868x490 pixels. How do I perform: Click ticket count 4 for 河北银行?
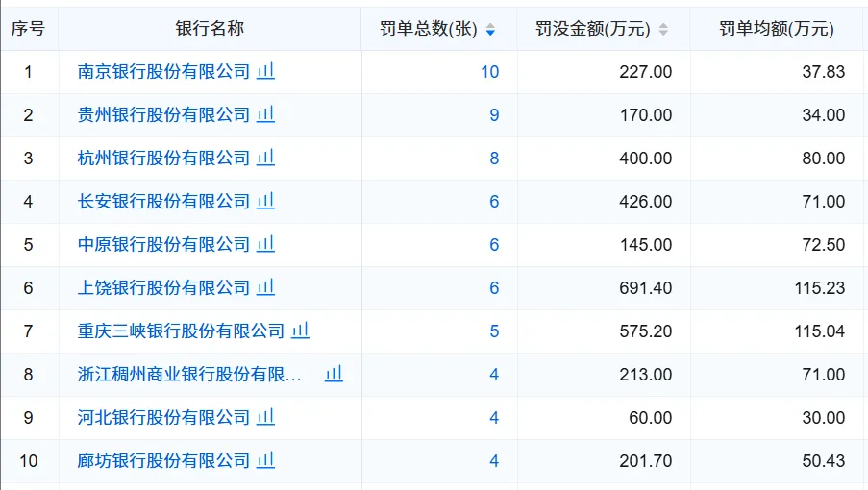point(494,418)
